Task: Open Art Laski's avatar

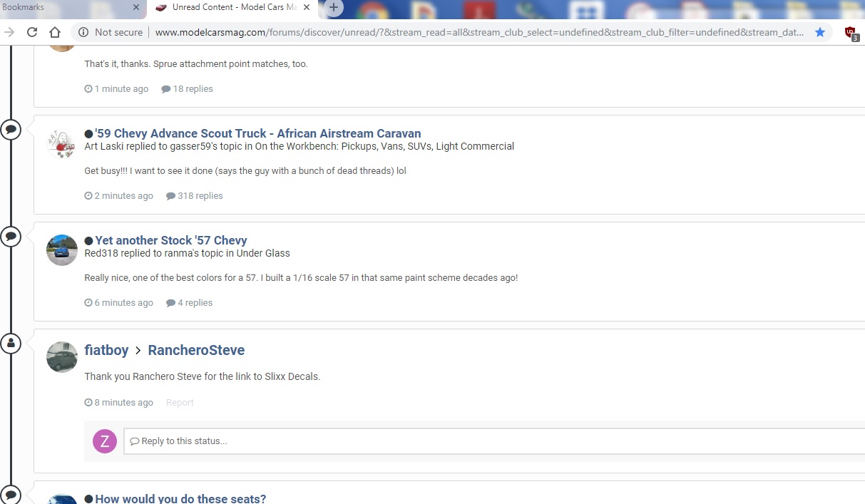Action: click(x=62, y=143)
